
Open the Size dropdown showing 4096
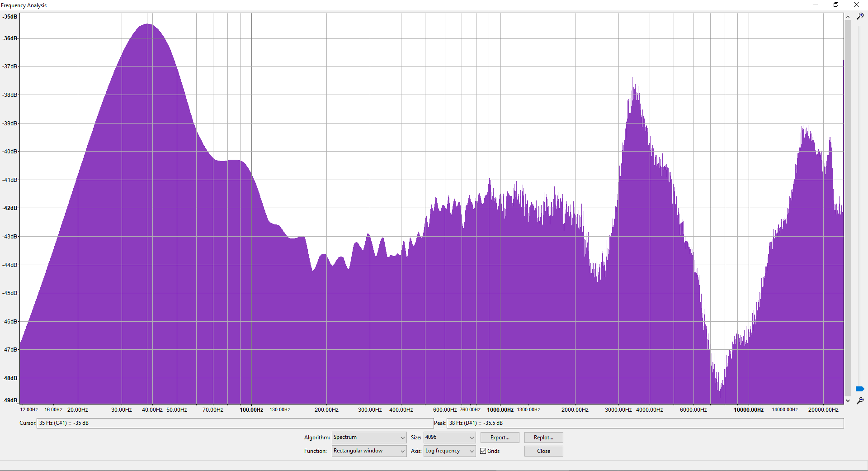[449, 438]
